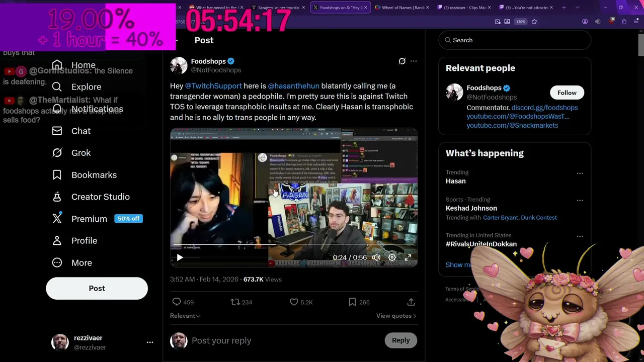Play the embedded video
This screenshot has width=644, height=362.
pyautogui.click(x=180, y=257)
